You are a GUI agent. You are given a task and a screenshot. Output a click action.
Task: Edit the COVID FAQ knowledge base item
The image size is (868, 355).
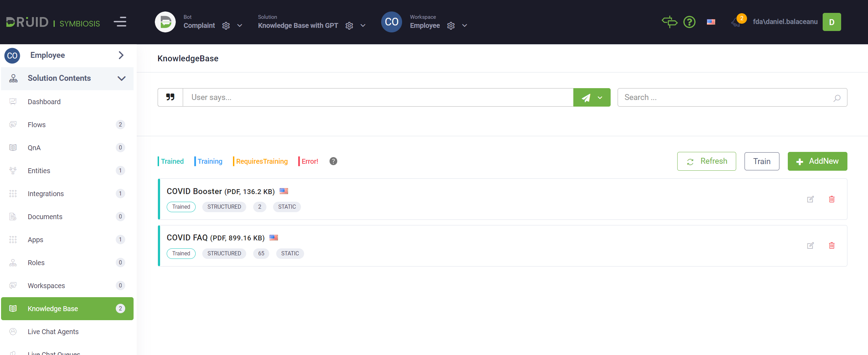point(810,246)
